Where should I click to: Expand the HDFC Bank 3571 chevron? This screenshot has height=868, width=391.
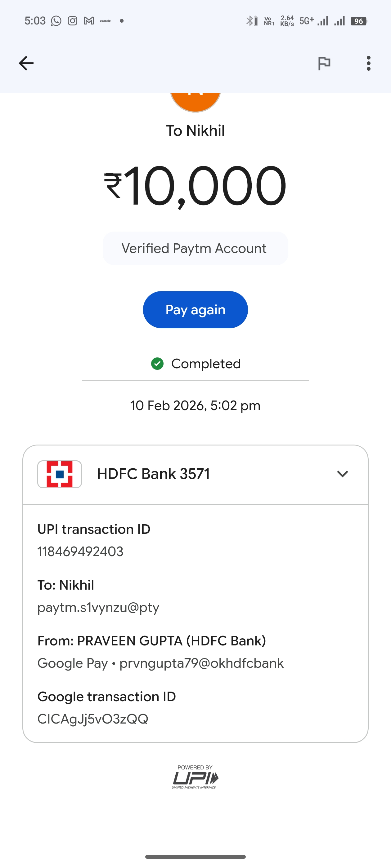point(342,474)
